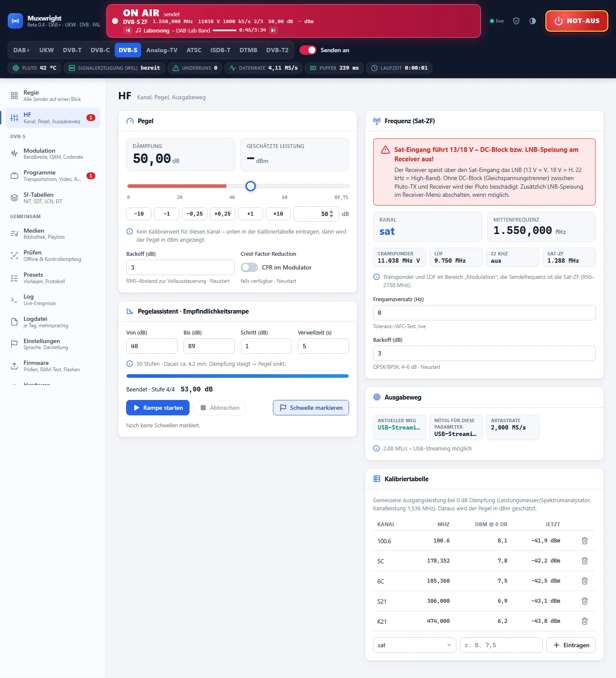Viewport: 616px width, 678px height.
Task: Delete the 100.6 calibration row
Action: [585, 541]
